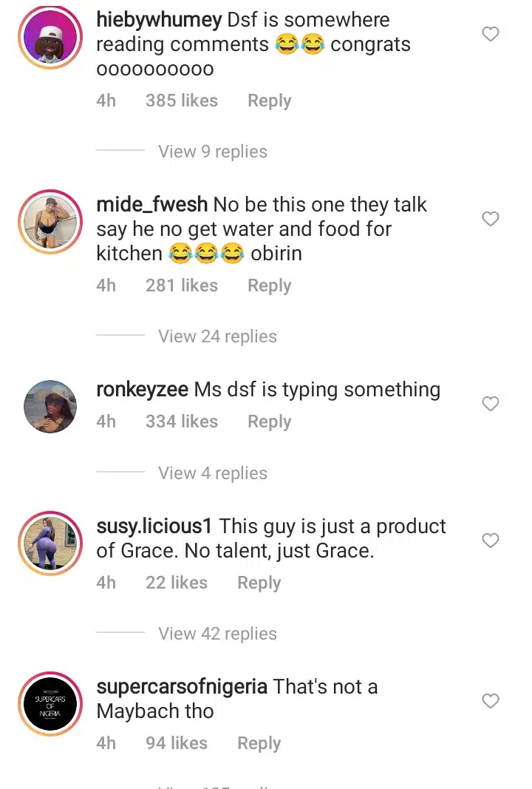The height and width of the screenshot is (789, 532).
Task: Like supercarsofnigeria's comment heart icon
Action: [x=491, y=700]
